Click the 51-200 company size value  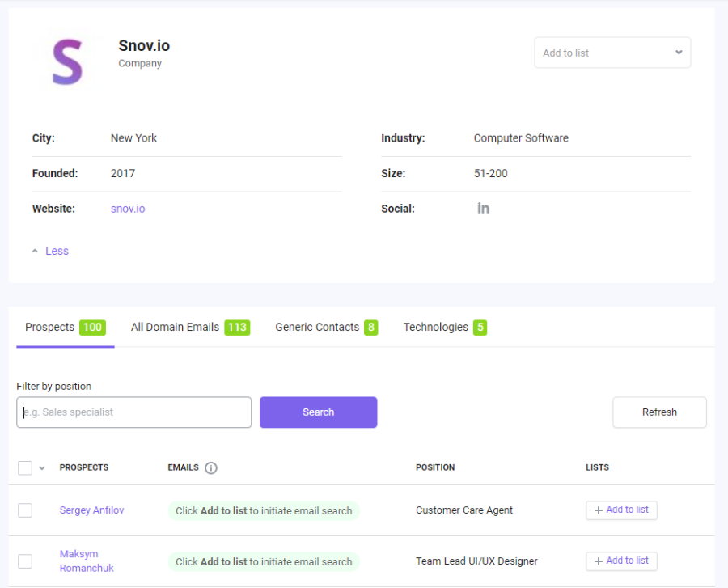491,174
